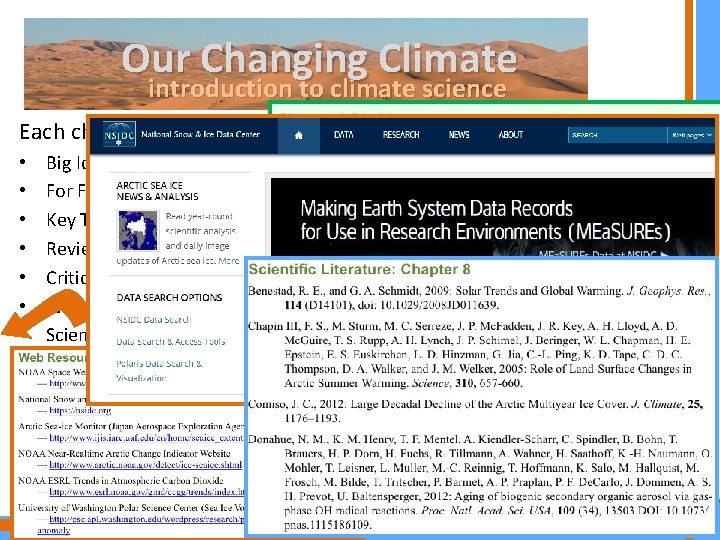
Task: Open the esrl.noaa.gov ccgg trends link
Action: point(146,492)
